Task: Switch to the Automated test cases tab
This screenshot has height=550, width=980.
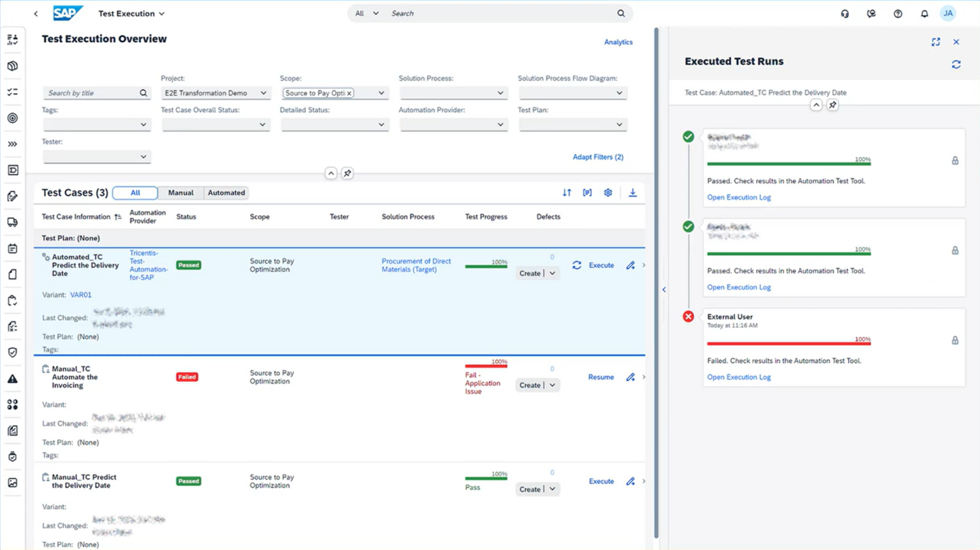Action: pyautogui.click(x=226, y=192)
